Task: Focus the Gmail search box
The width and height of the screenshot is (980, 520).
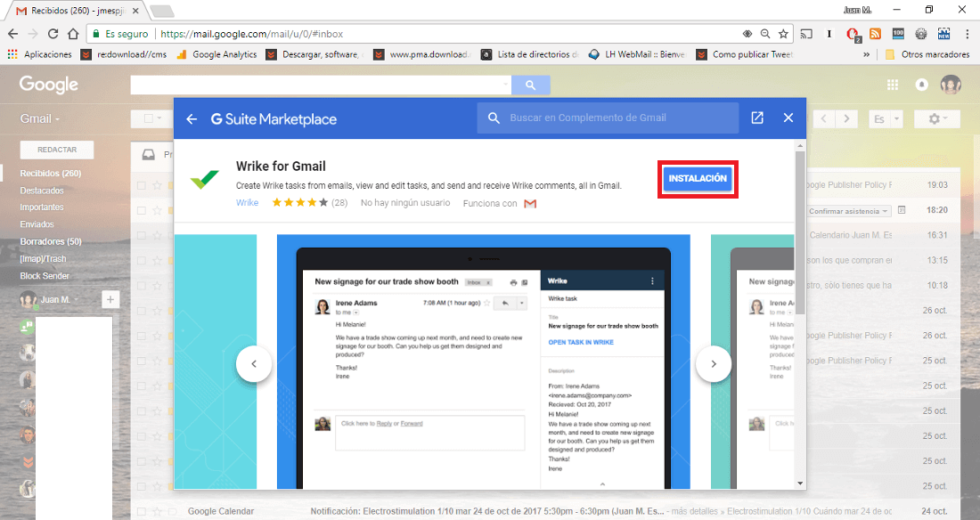Action: (x=320, y=85)
